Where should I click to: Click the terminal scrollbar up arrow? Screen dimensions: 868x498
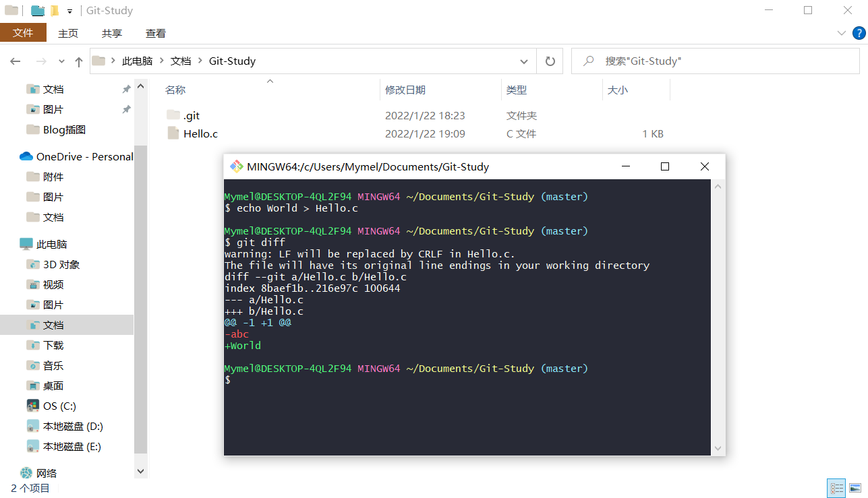click(718, 187)
